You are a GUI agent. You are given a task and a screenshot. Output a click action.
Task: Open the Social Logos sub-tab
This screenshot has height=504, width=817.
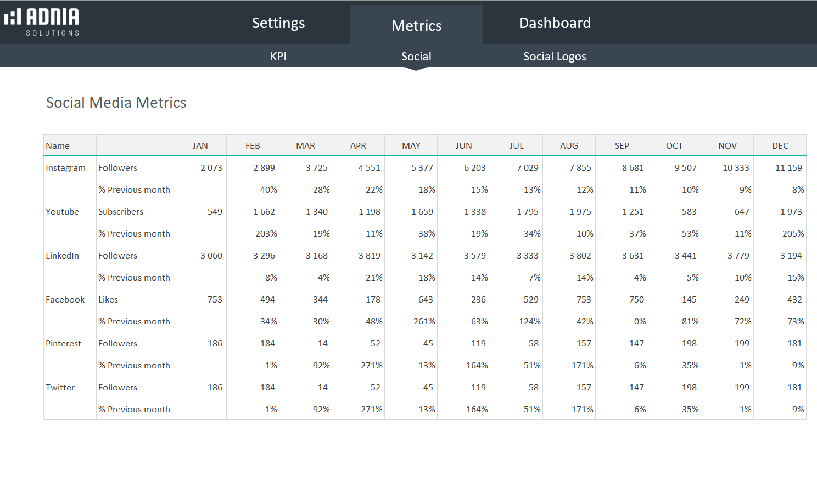click(x=555, y=57)
